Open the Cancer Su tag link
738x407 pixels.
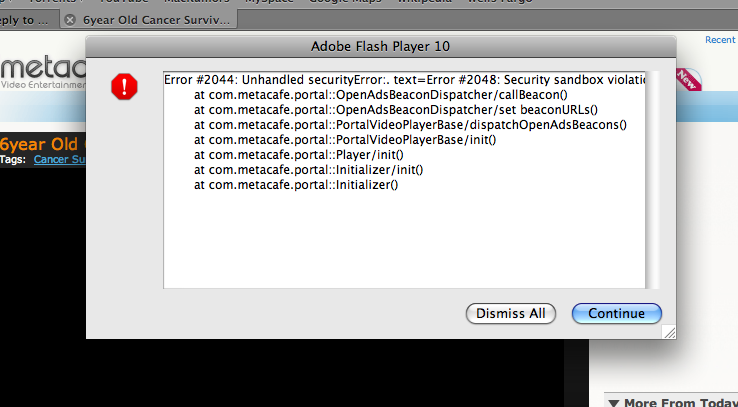click(x=60, y=160)
